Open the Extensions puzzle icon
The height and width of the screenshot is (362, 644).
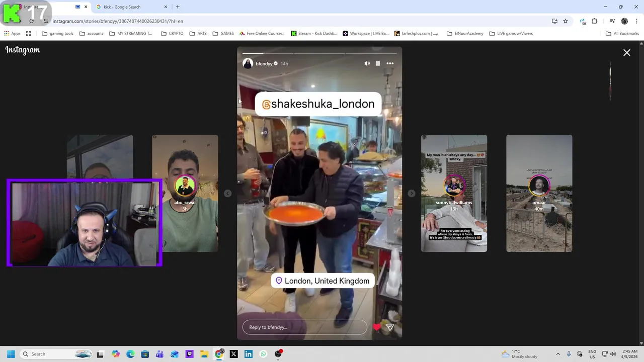(595, 21)
